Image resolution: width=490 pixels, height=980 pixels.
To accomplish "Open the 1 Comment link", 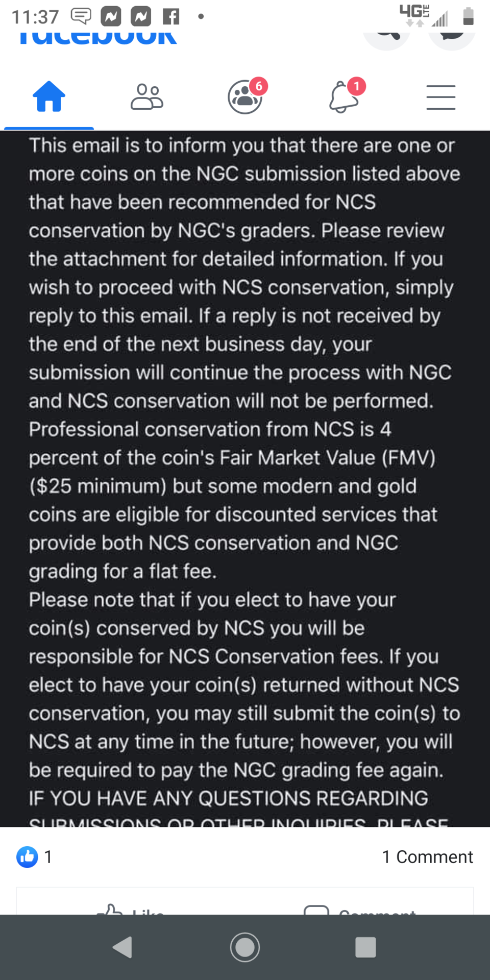I will [x=427, y=856].
